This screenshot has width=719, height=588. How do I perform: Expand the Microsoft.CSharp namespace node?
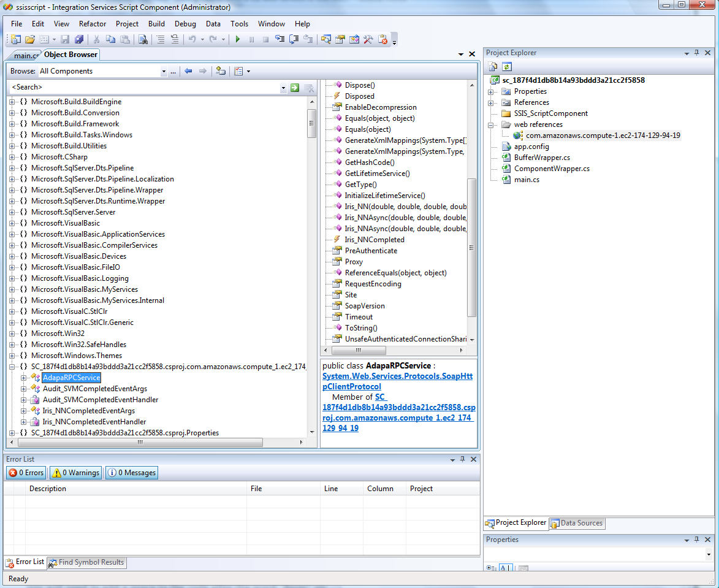tap(12, 157)
